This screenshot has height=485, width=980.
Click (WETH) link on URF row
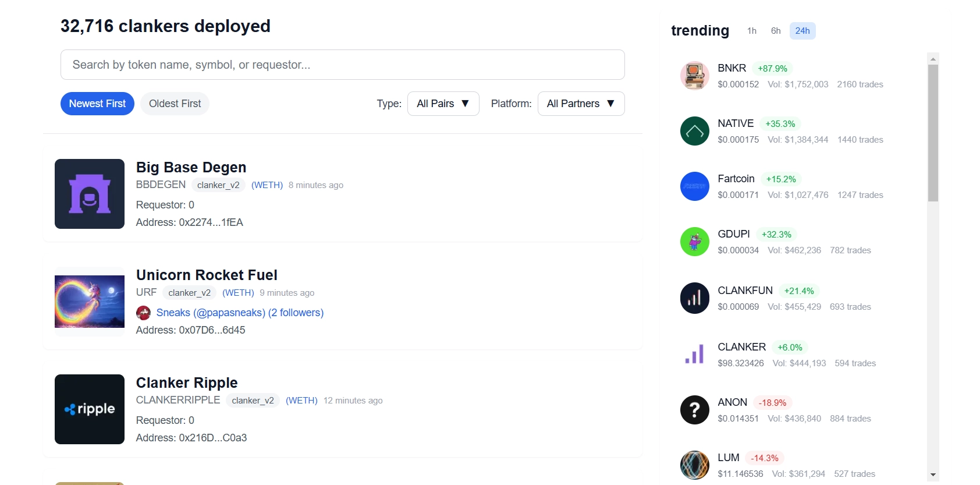(238, 293)
